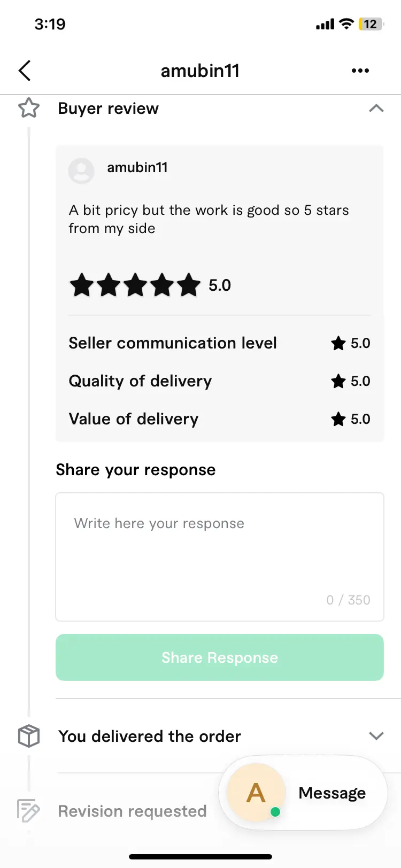This screenshot has width=401, height=868.
Task: Open chat with the Message button
Action: point(332,793)
